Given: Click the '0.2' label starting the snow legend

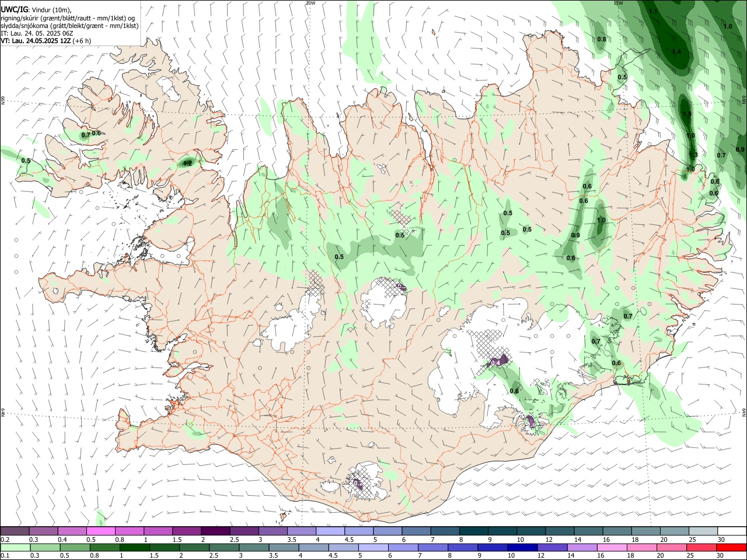Looking at the screenshot, I should 5,540.
